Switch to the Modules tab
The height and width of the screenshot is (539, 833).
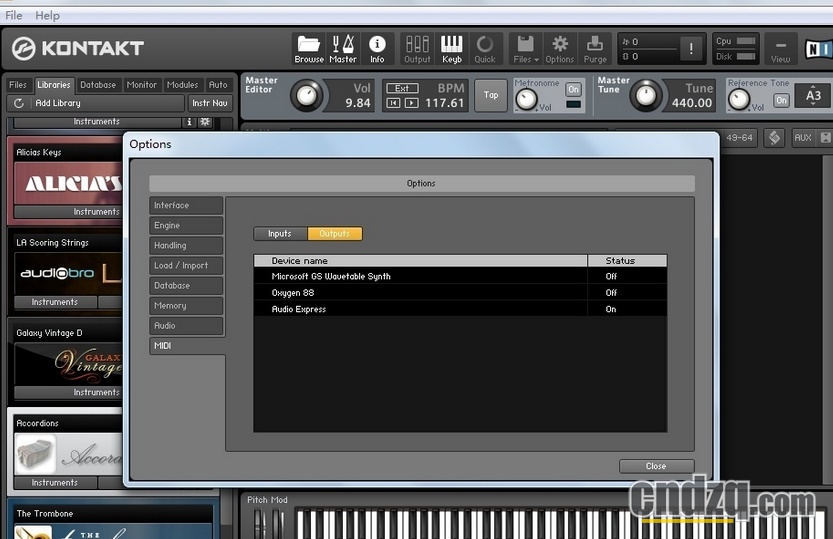pyautogui.click(x=182, y=85)
